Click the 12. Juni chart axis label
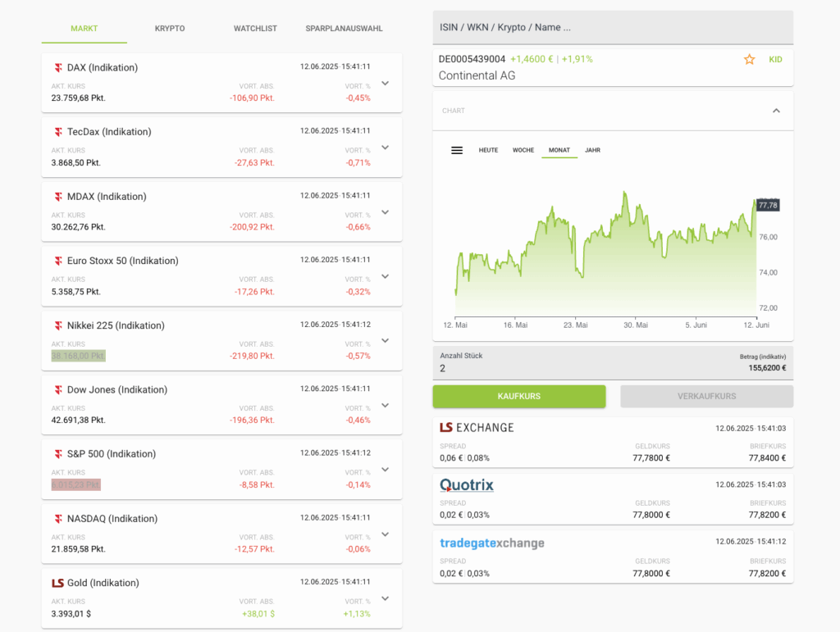This screenshot has height=632, width=840. 756,325
